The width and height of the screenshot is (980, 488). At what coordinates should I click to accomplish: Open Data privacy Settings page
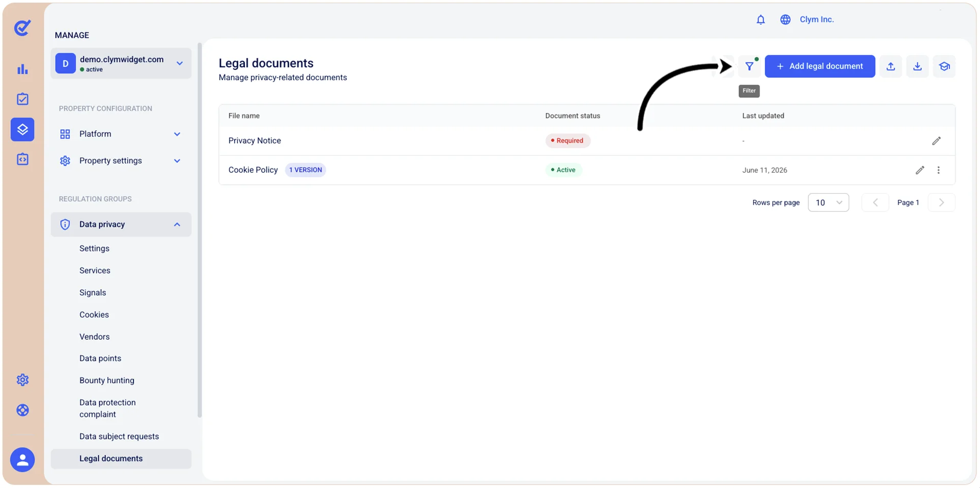coord(94,248)
